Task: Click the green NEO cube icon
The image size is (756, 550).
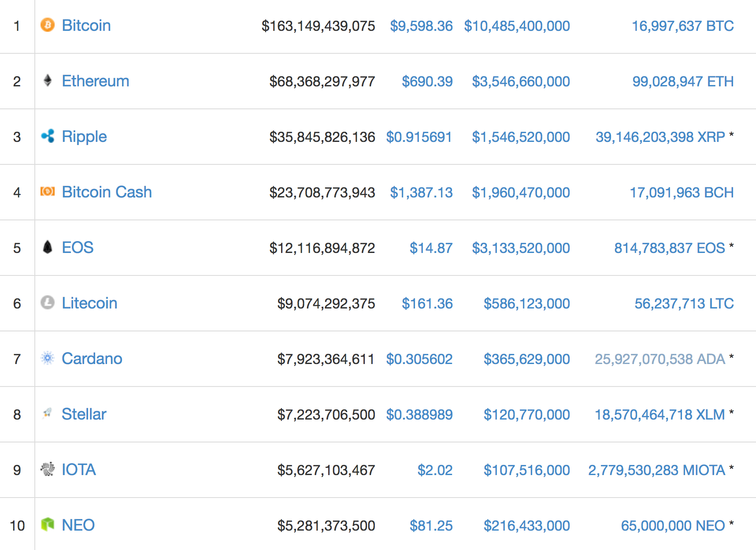Action: [x=48, y=524]
